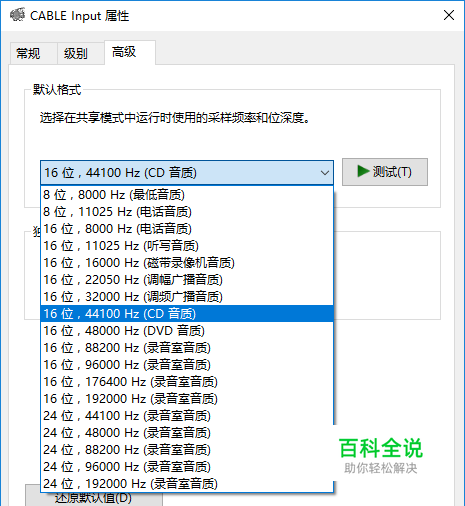Pick 24 位, 96000 Hz (录音室音质)
This screenshot has width=465, height=506.
click(187, 467)
